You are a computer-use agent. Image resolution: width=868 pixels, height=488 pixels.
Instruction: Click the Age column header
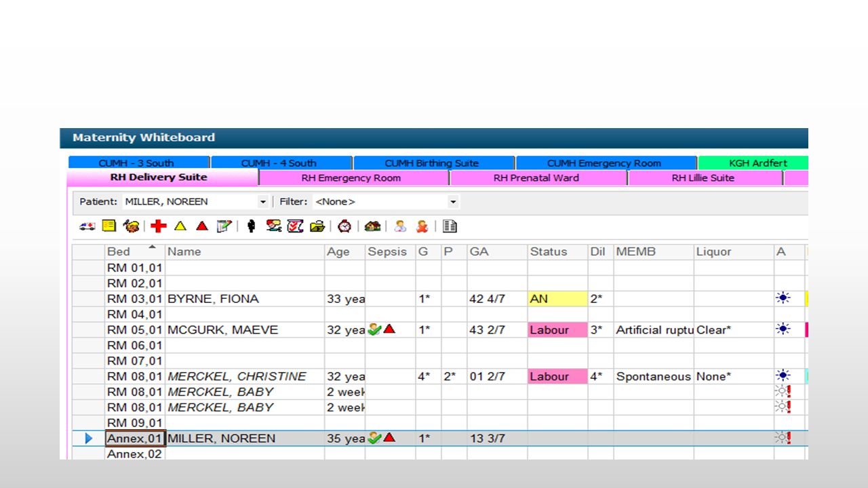(x=344, y=251)
